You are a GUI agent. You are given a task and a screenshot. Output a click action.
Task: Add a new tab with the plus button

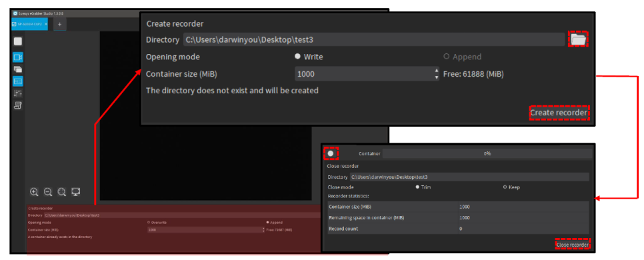(x=59, y=25)
